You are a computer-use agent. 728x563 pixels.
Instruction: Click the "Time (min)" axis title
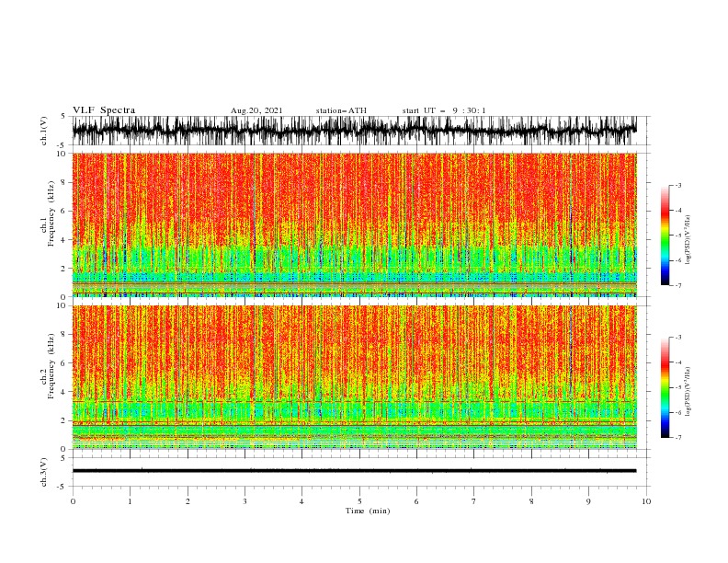click(368, 511)
